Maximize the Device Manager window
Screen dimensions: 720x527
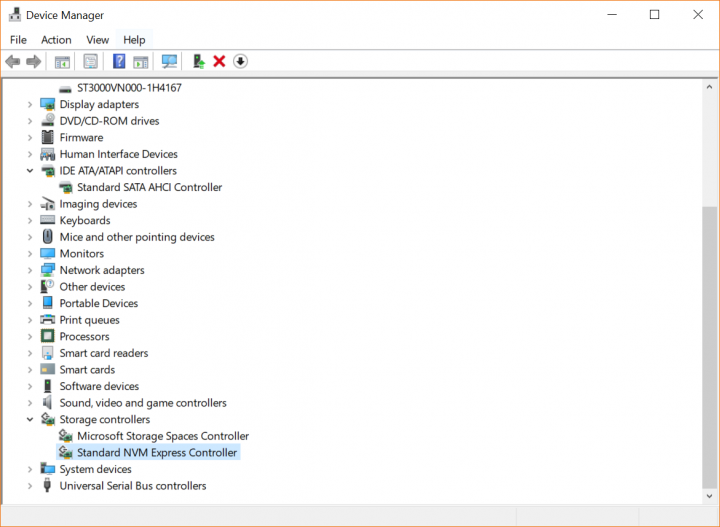click(654, 15)
